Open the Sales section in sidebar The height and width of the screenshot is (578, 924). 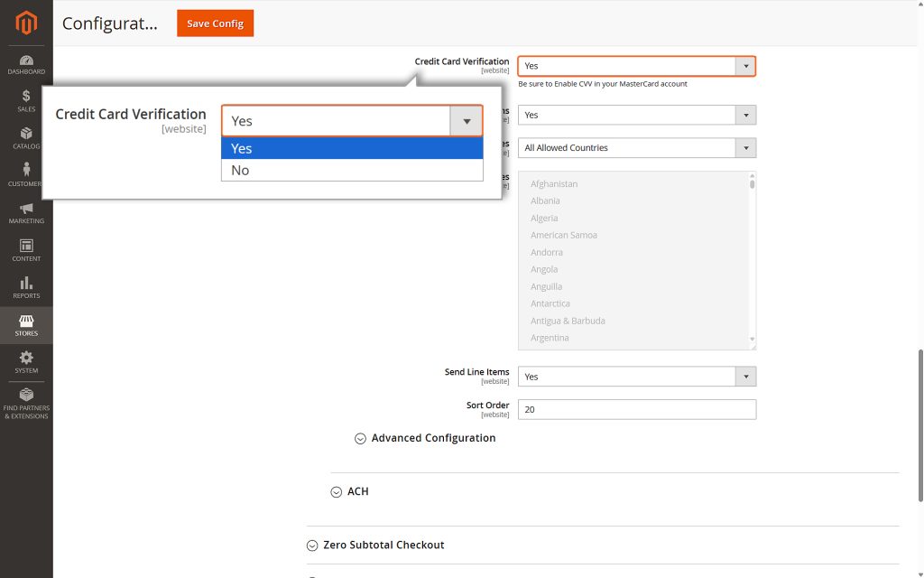(x=25, y=99)
